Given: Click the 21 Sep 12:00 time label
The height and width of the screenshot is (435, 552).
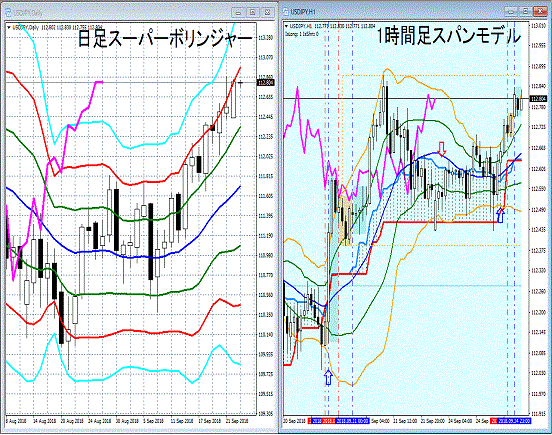Looking at the screenshot, I should (405, 421).
